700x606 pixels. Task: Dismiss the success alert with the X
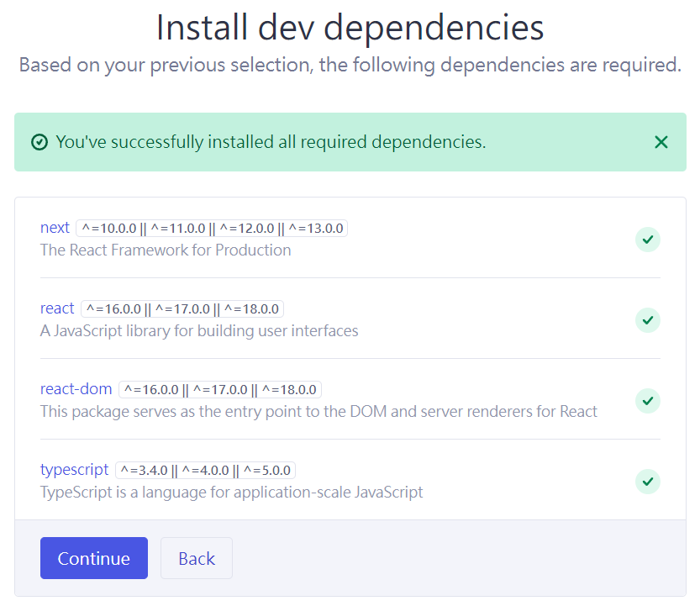661,142
